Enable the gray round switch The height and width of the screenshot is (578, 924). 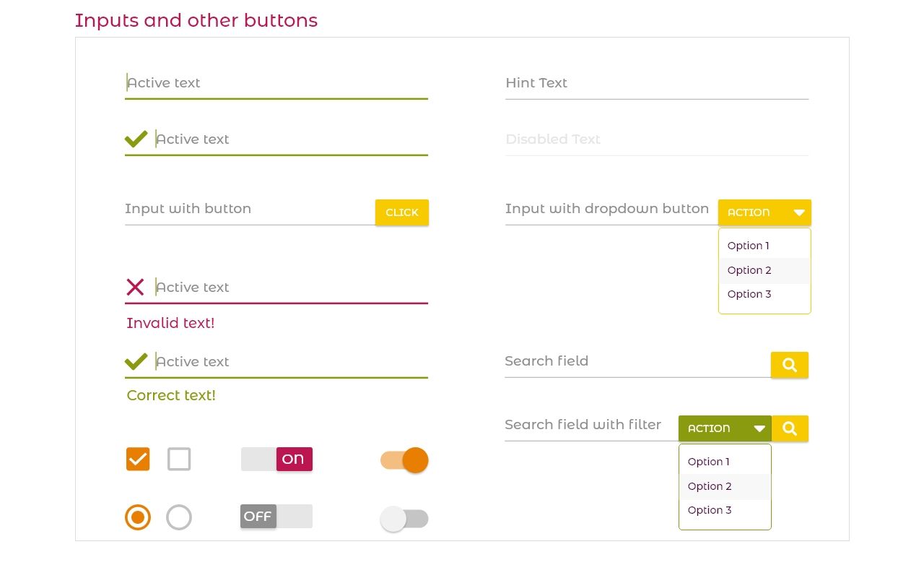pyautogui.click(x=404, y=519)
